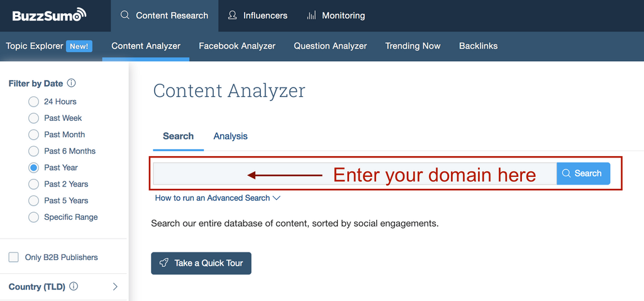Click the Country (TLD) info icon
644x301 pixels.
click(x=74, y=287)
